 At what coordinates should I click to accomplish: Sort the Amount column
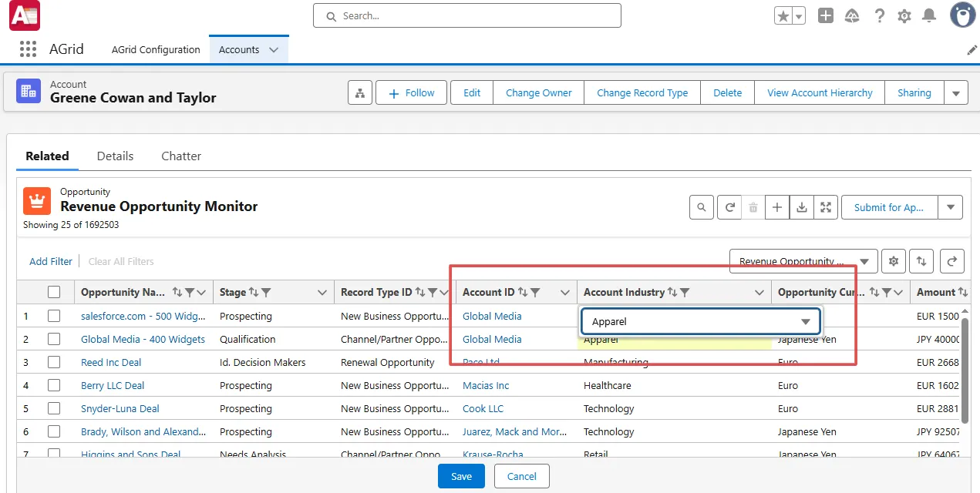click(964, 293)
